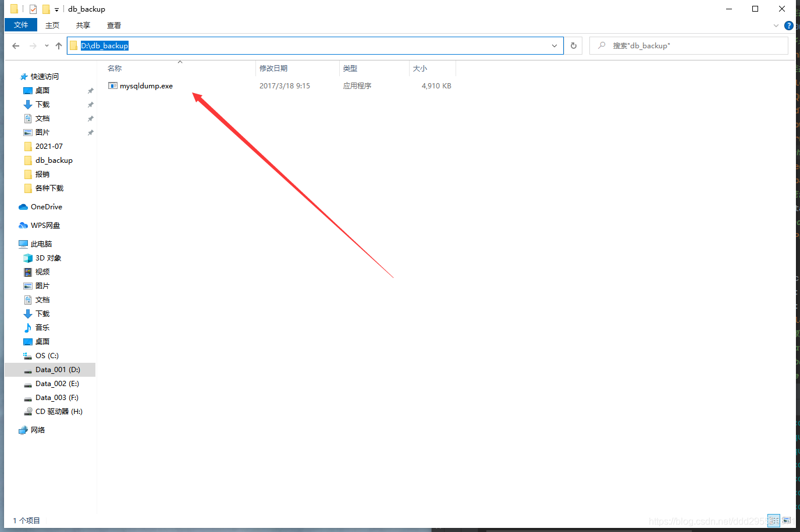Go up one folder level
Image resolution: width=800 pixels, height=532 pixels.
(x=59, y=46)
